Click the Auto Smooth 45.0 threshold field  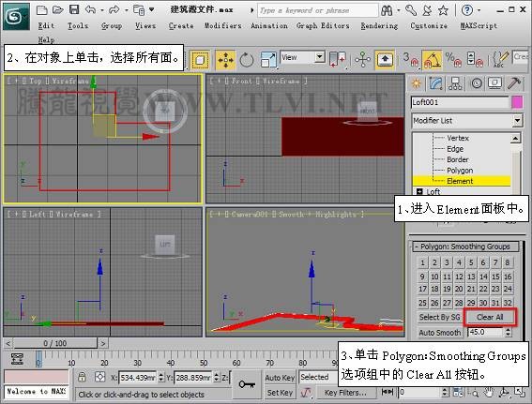click(x=485, y=332)
